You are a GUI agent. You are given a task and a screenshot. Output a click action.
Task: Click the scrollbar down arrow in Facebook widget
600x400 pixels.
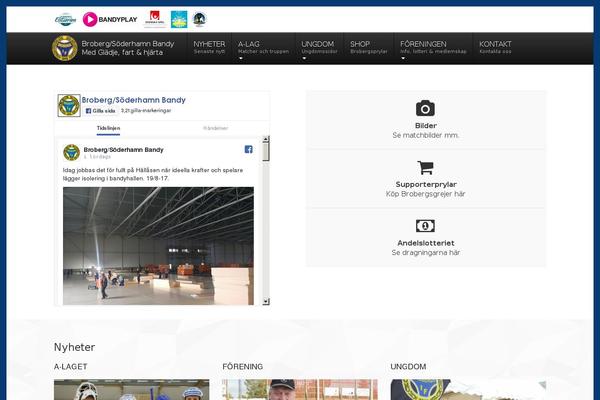click(266, 302)
